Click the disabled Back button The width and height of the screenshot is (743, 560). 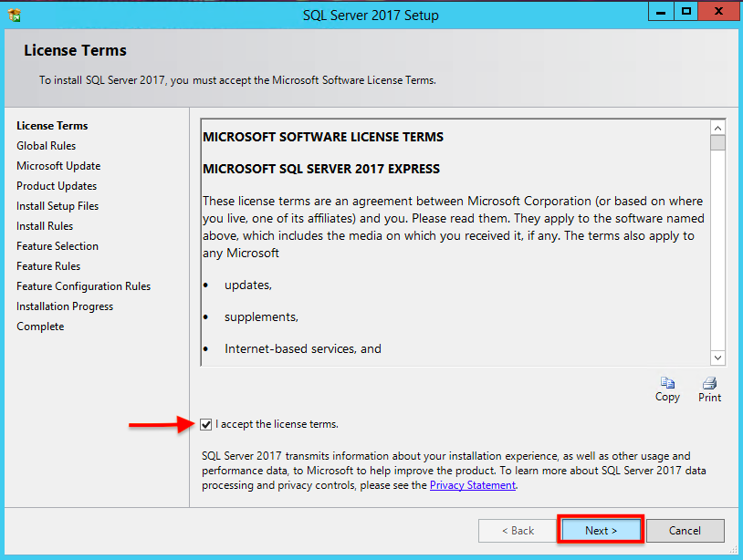518,531
